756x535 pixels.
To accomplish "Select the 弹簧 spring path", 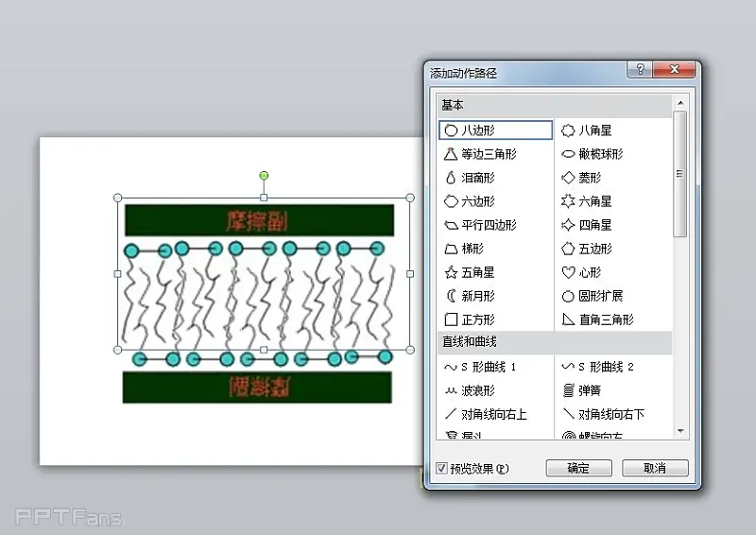I will (589, 390).
